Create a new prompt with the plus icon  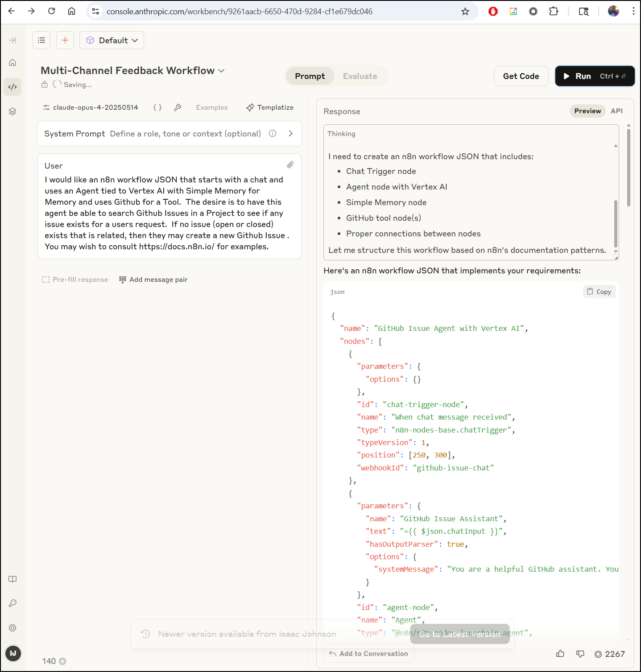click(65, 40)
